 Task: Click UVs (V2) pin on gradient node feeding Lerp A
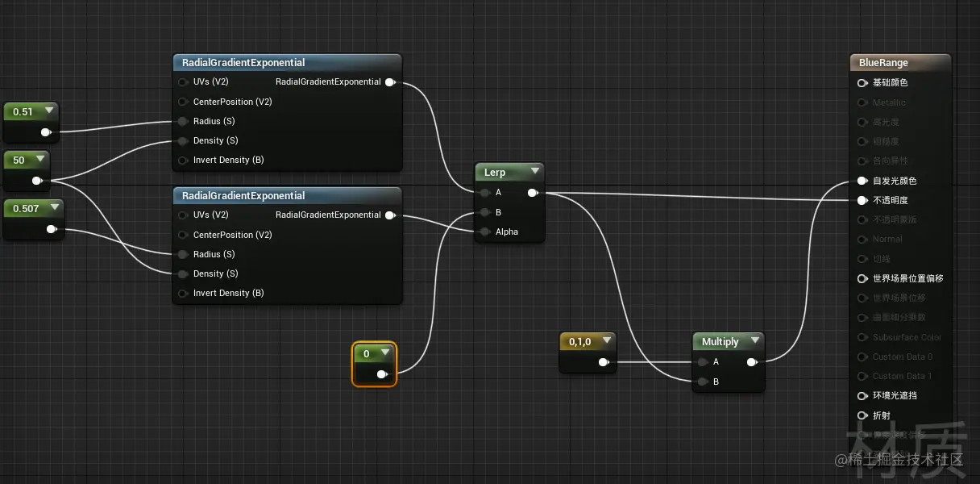pyautogui.click(x=183, y=82)
